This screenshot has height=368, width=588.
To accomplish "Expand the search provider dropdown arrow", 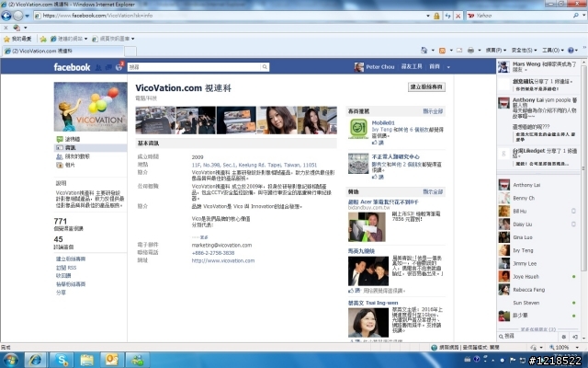I will (584, 16).
